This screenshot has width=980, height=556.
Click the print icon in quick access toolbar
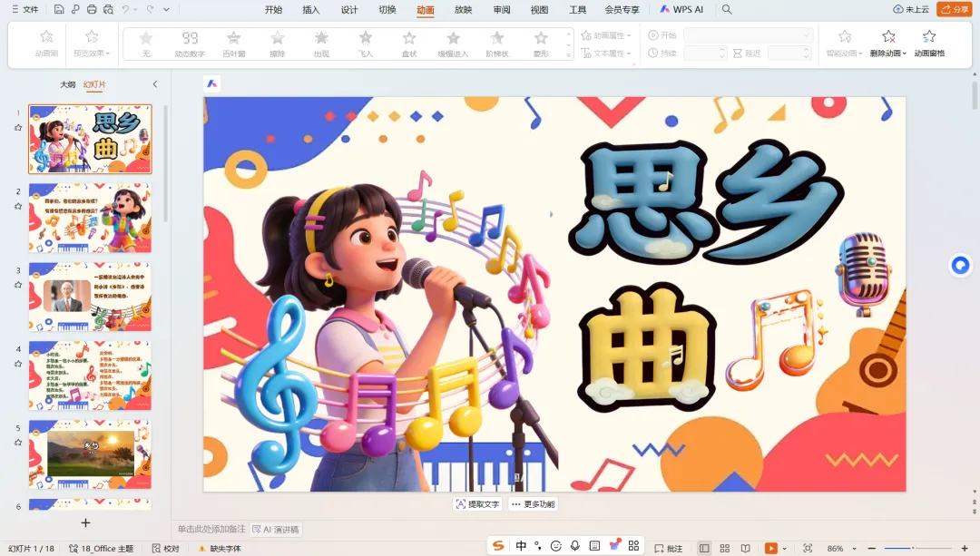pos(92,9)
